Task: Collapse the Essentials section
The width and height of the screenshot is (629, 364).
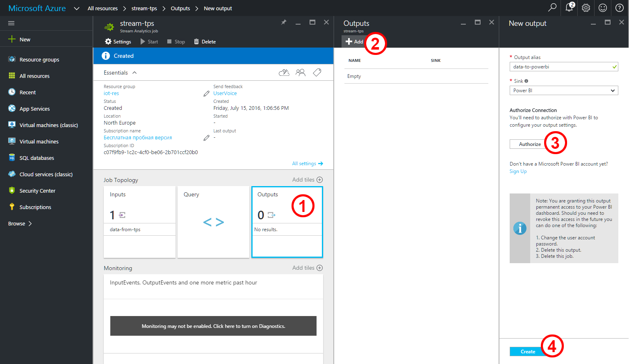Action: click(x=134, y=73)
